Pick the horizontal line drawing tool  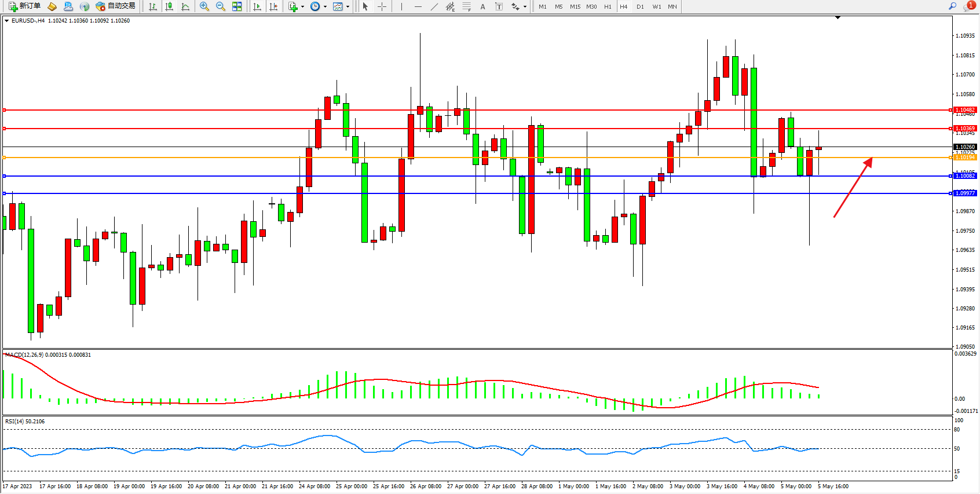[418, 6]
